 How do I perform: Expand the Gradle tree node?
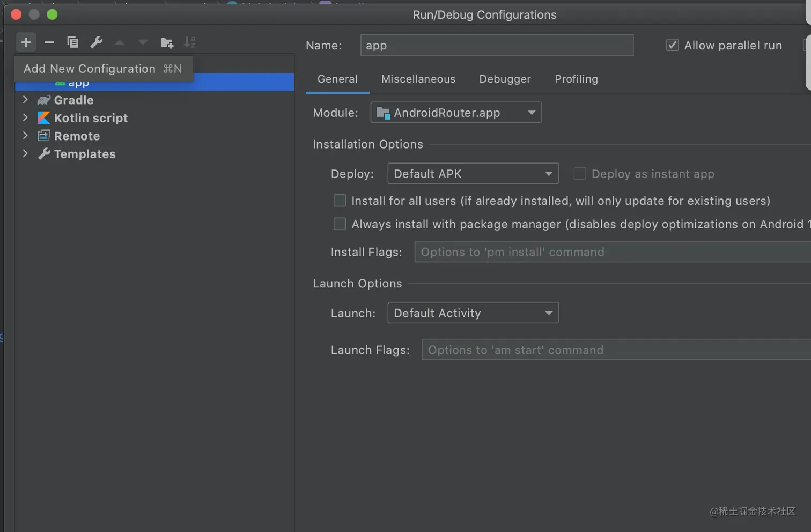coord(25,100)
